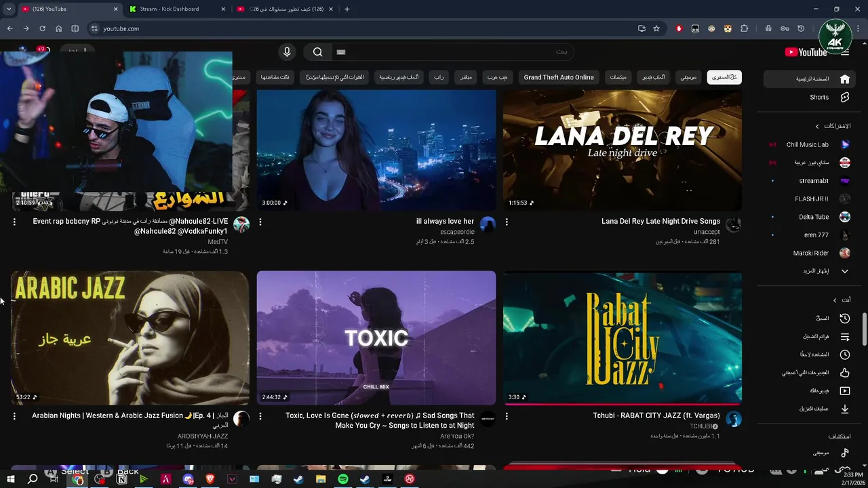868x488 pixels.
Task: Play the Lana Del Rey Late night drive thumbnail
Action: tap(623, 150)
